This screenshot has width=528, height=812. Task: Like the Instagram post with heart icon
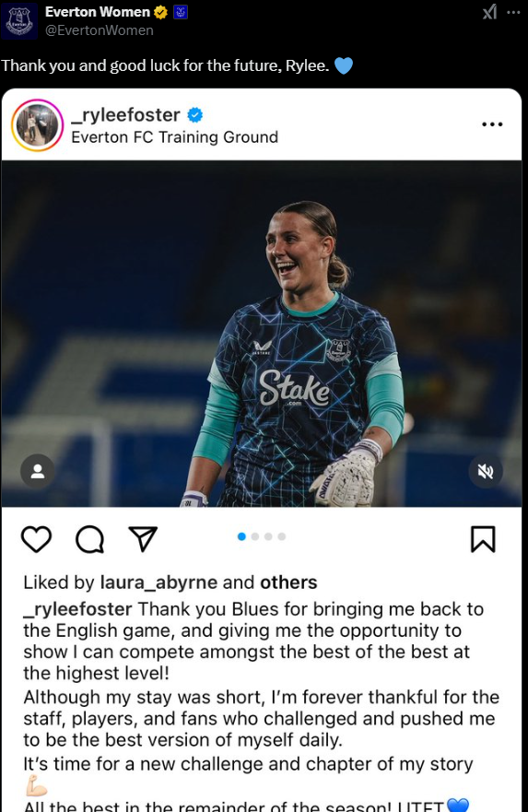pos(36,539)
